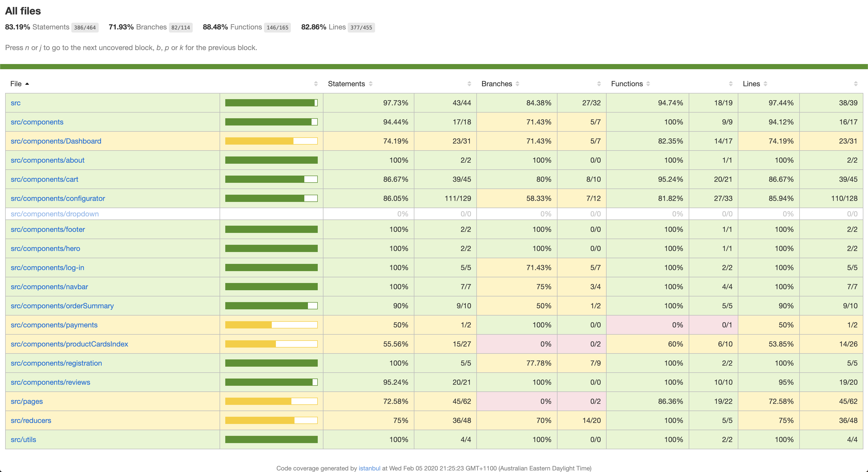The height and width of the screenshot is (472, 868).
Task: Open the src/components/dropdown link
Action: [x=55, y=214]
